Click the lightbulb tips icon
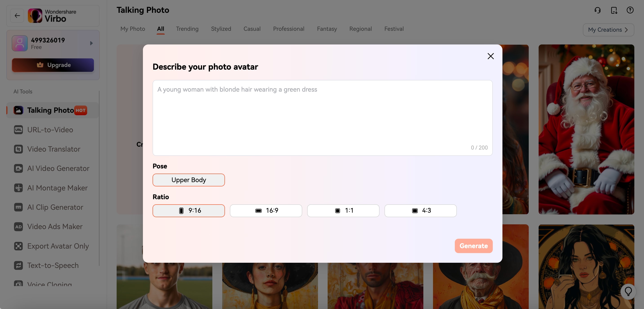This screenshot has height=309, width=644. (x=628, y=291)
